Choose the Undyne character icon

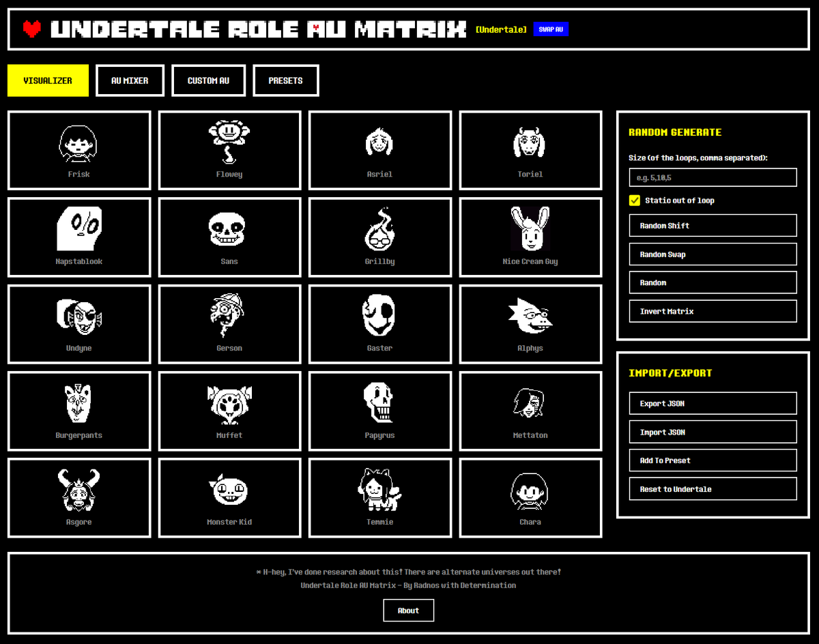(78, 317)
